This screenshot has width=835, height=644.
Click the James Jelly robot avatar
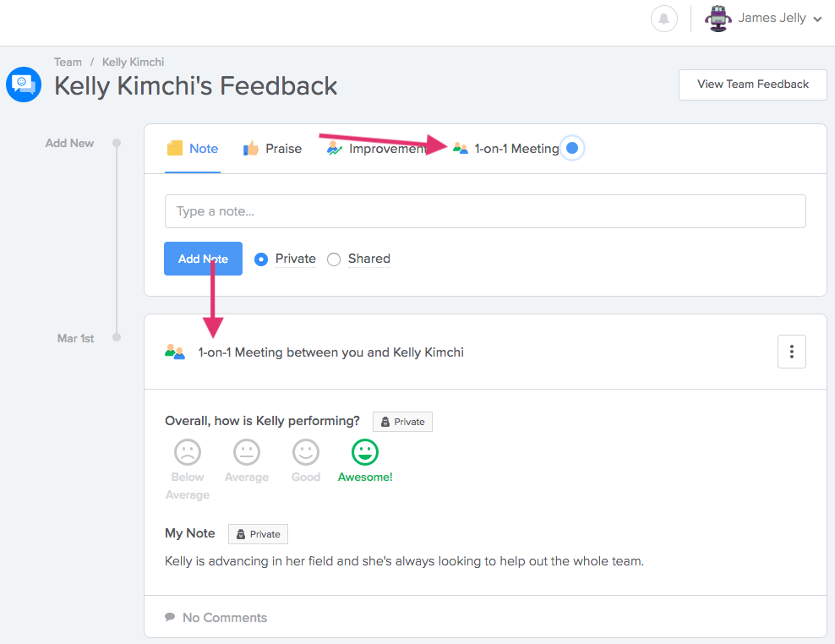(718, 19)
